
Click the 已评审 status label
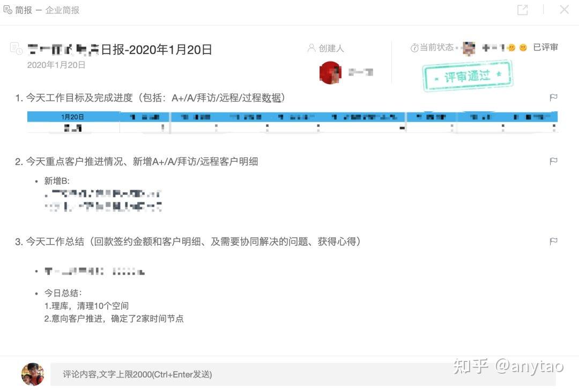pyautogui.click(x=545, y=47)
